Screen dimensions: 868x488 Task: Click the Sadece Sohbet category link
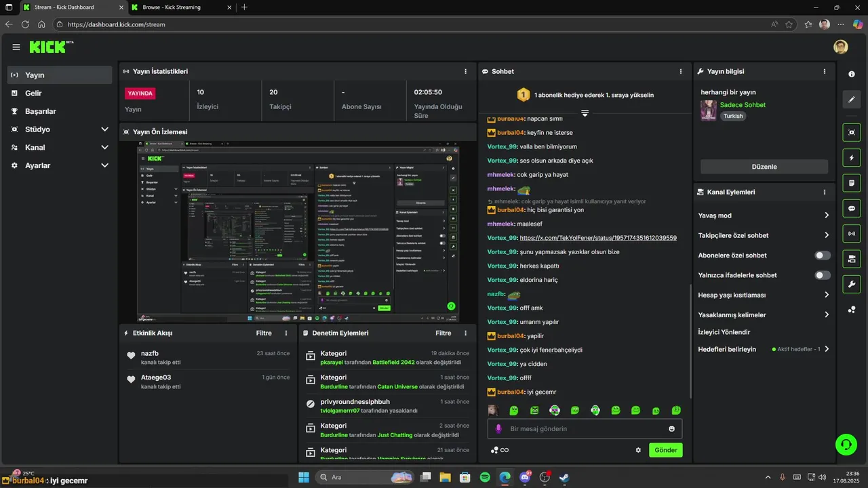[x=743, y=105]
